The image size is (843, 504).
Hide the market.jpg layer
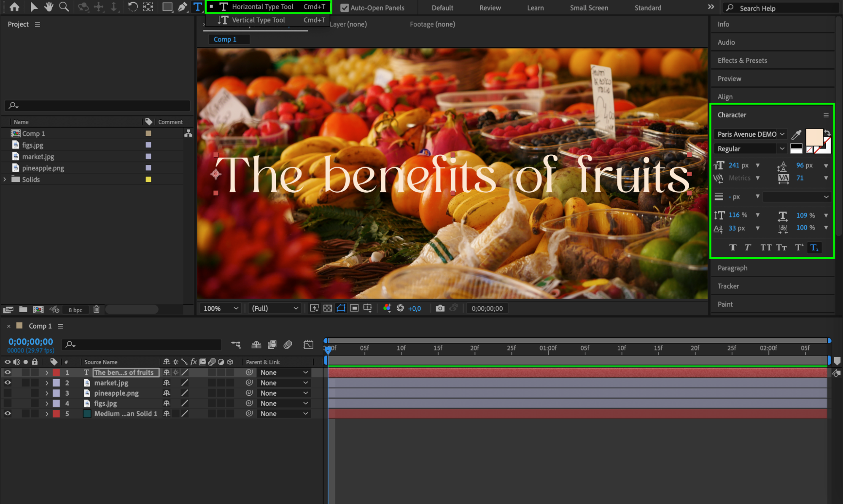pyautogui.click(x=8, y=383)
